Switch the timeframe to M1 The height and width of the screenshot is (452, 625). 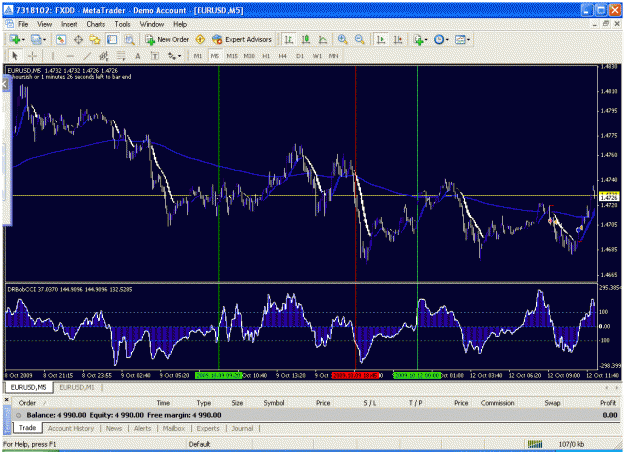(x=198, y=56)
